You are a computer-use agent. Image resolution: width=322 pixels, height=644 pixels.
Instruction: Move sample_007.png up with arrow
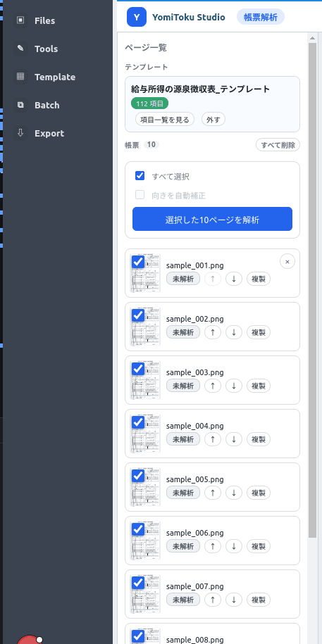pos(213,600)
